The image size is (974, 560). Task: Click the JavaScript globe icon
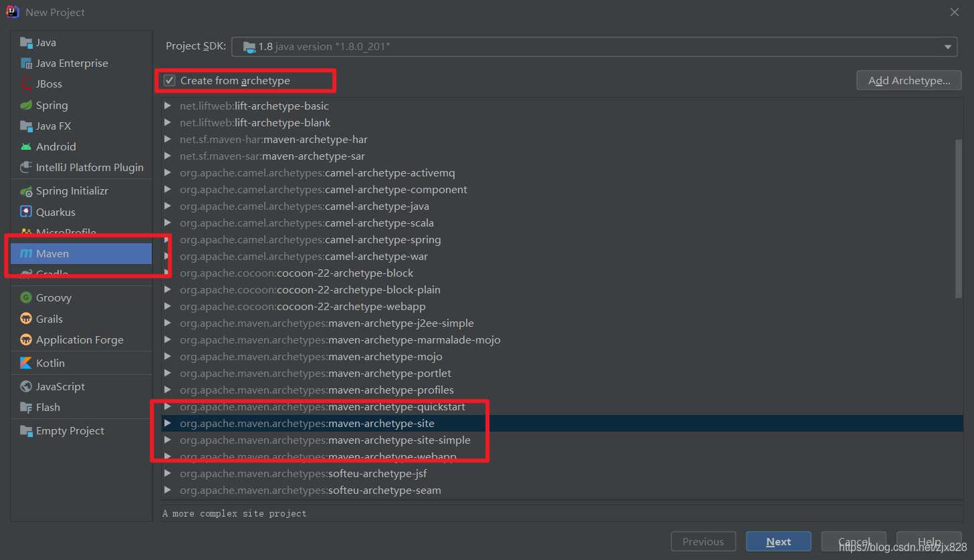26,387
